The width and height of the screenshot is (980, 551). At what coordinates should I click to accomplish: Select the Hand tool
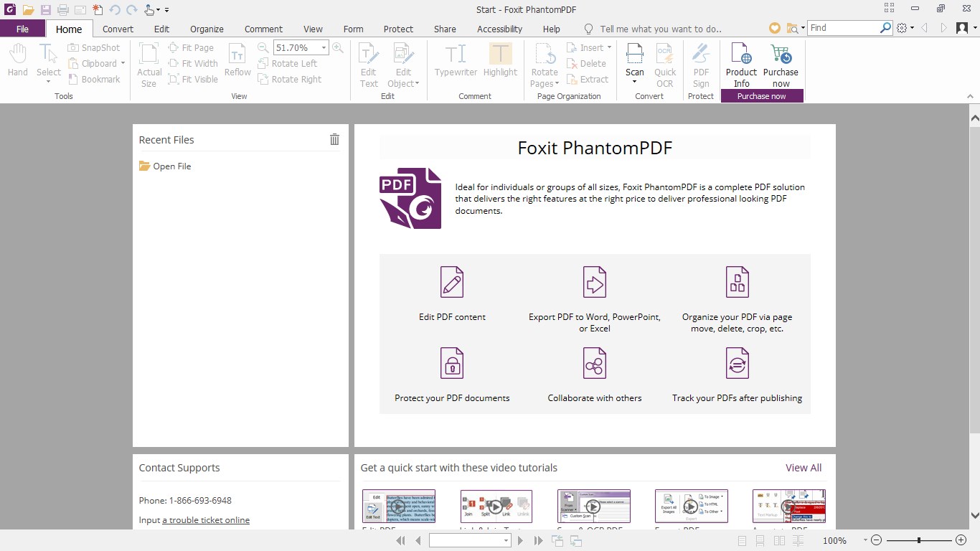click(18, 60)
